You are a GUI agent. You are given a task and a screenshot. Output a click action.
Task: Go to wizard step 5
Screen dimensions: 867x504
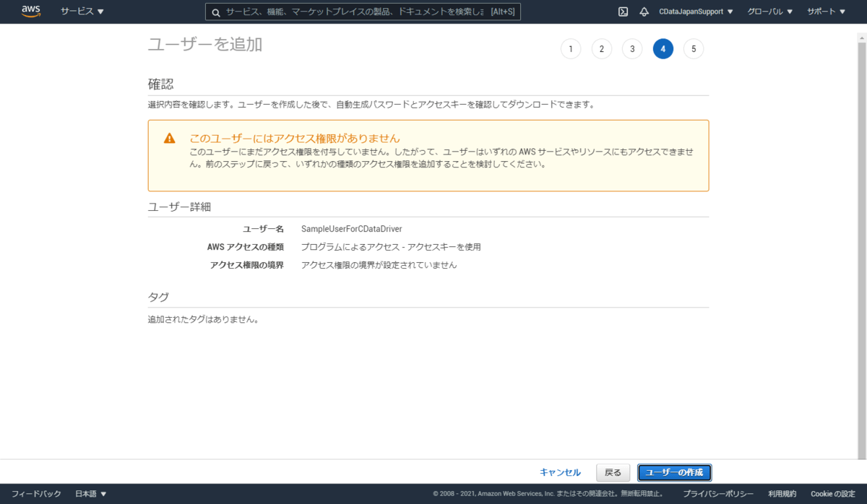694,48
